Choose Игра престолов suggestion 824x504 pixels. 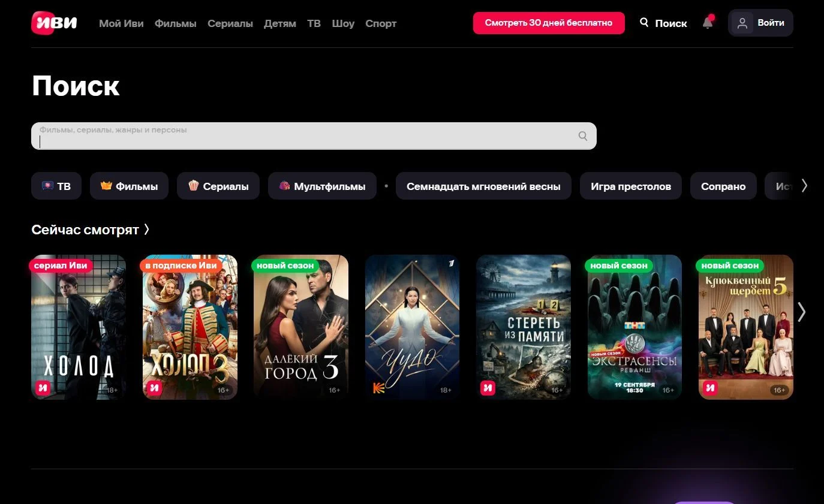point(631,186)
